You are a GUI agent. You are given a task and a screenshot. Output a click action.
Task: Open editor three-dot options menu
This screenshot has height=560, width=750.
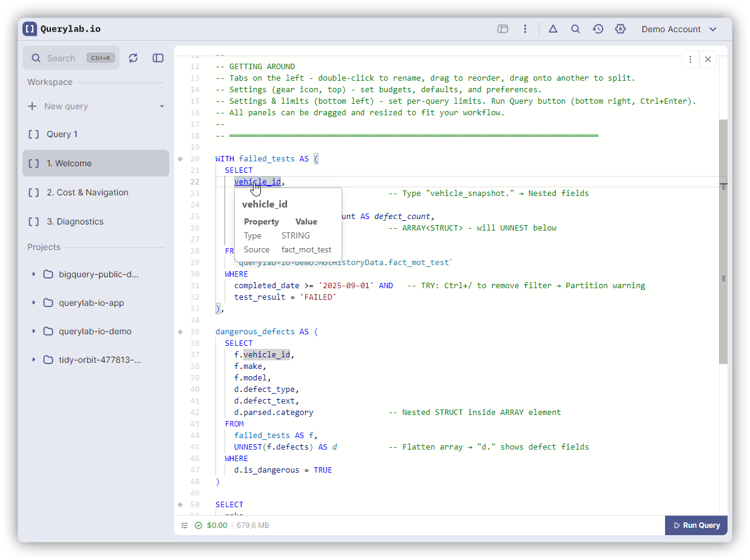coord(691,59)
